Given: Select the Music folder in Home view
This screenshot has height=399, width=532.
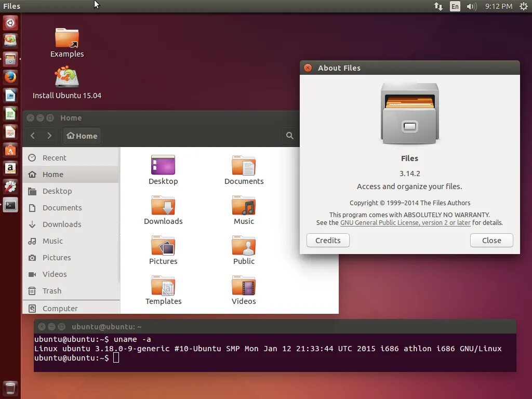Looking at the screenshot, I should 244,210.
